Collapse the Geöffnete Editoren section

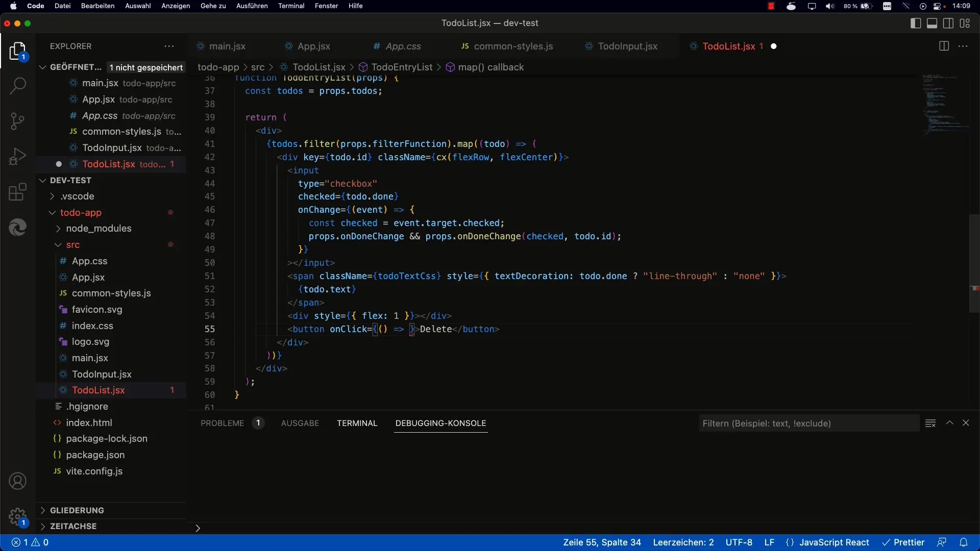[x=43, y=67]
